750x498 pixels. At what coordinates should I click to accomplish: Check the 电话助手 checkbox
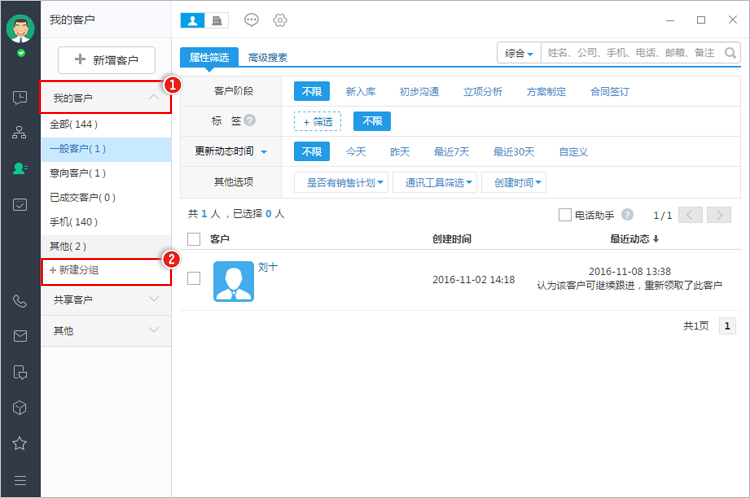(x=565, y=215)
